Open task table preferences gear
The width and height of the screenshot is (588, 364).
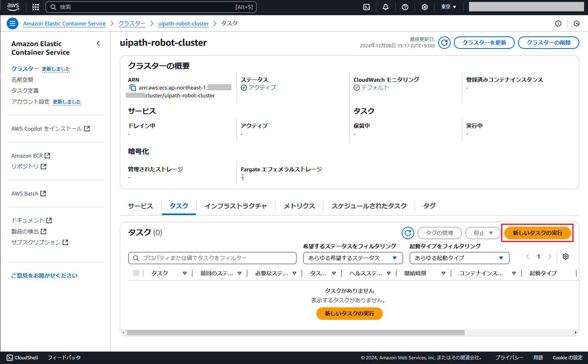(566, 256)
